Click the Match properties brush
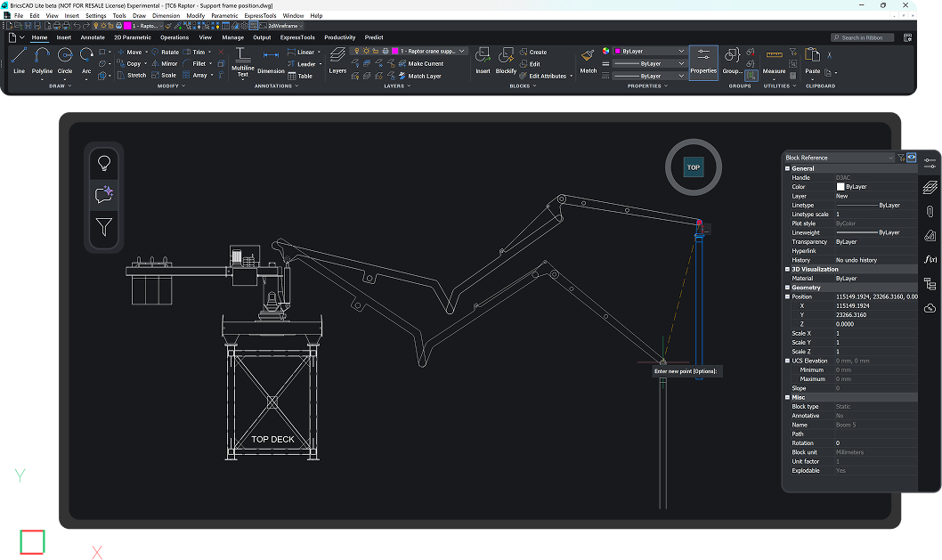Screen dimensions: 942x560 [x=589, y=61]
